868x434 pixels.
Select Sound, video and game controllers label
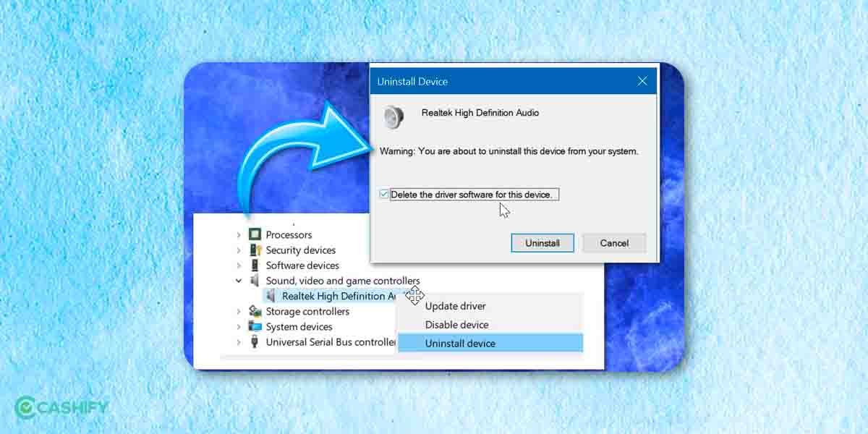click(343, 281)
